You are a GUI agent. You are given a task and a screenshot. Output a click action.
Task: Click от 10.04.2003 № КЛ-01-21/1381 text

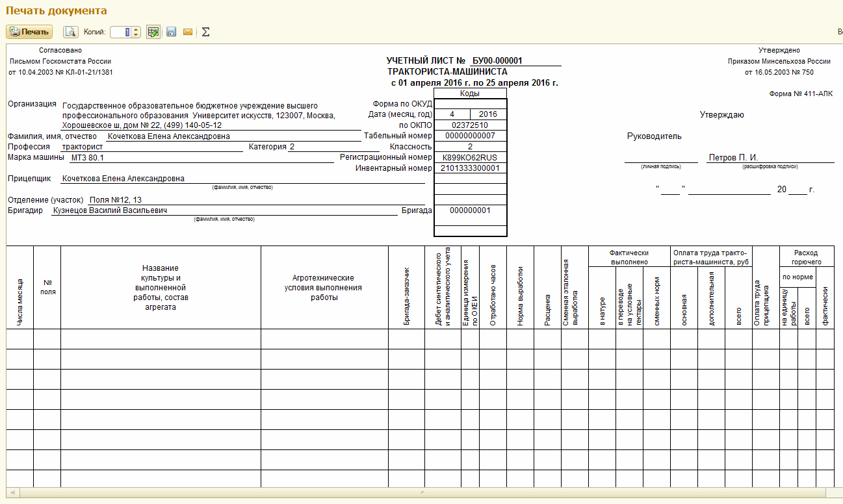tap(60, 72)
